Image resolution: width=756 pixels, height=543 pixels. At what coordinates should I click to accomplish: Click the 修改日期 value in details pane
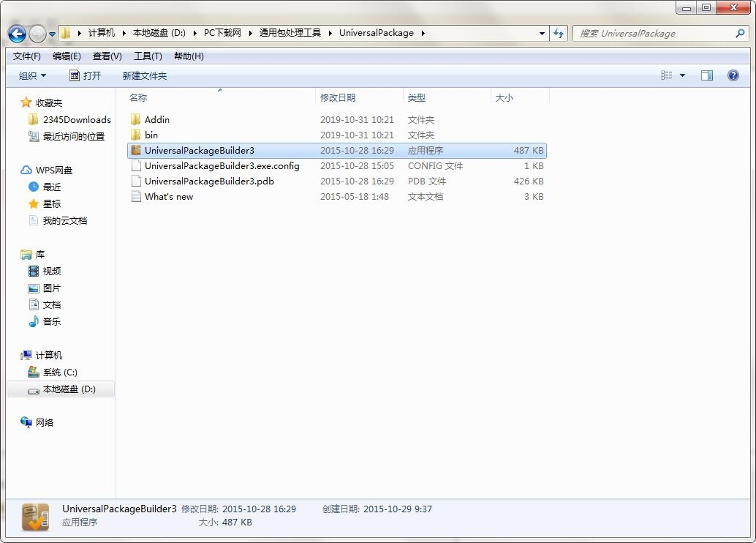click(x=260, y=509)
